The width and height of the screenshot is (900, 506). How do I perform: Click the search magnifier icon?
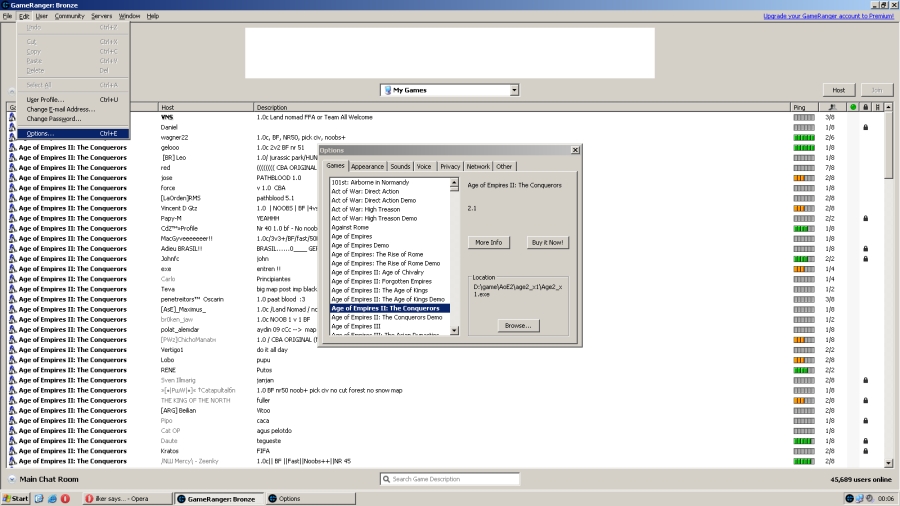(386, 479)
